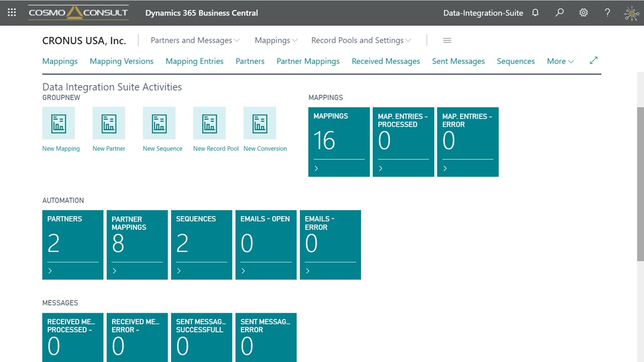The width and height of the screenshot is (644, 362).
Task: Open the Sequences tile showing 2
Action: tap(202, 245)
